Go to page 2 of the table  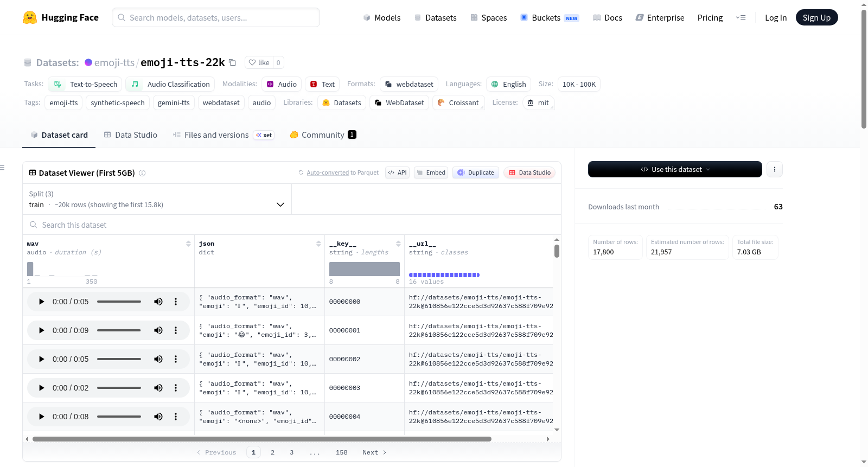coord(272,452)
